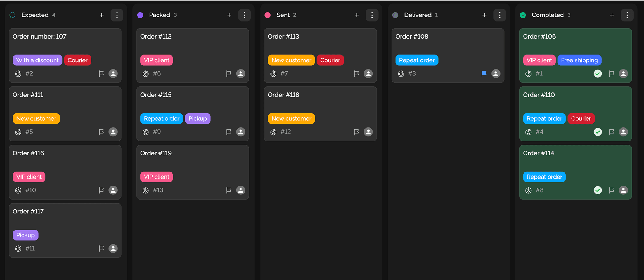Click the flag icon on Order #117

point(101,248)
